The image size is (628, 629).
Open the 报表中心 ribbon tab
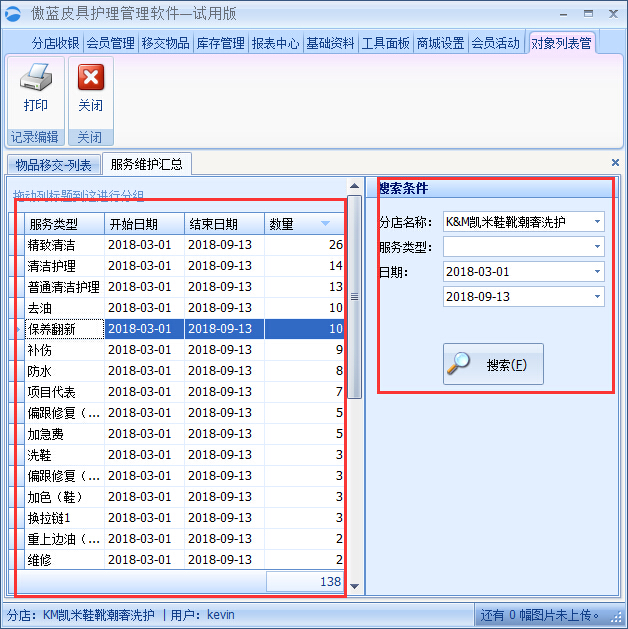point(275,43)
